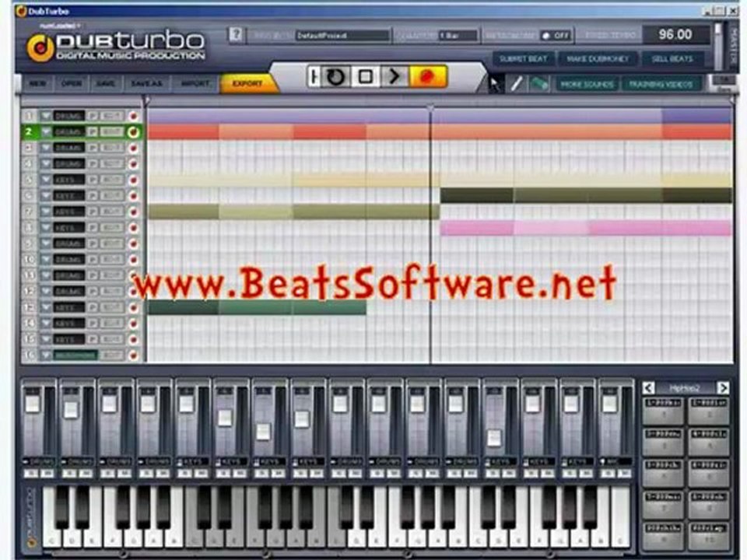Open the track 11 instrument dropdown arrow
The width and height of the screenshot is (747, 560).
tap(46, 275)
